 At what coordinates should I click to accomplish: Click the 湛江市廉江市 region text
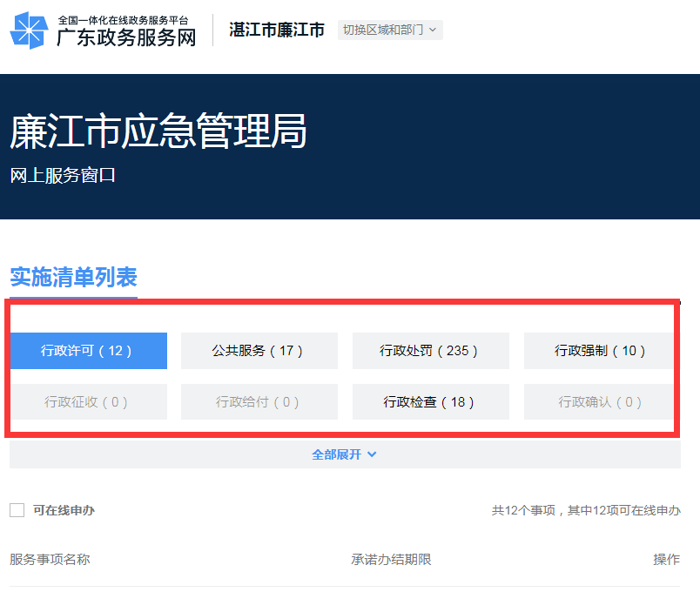click(x=277, y=30)
